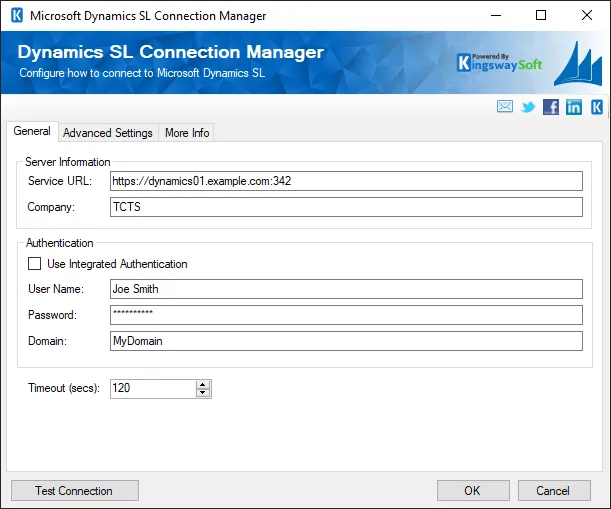Enable Use Integrated Authentication checkbox
This screenshot has height=509, width=611.
coord(35,264)
